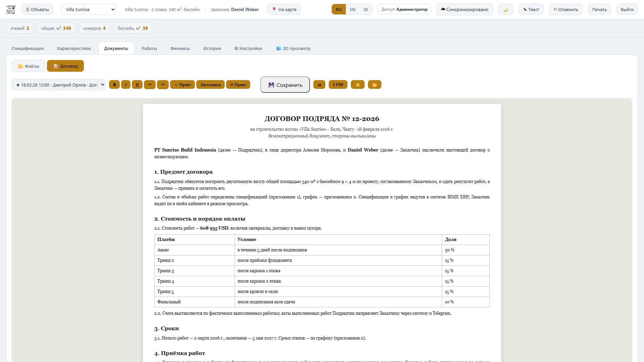Screen dimensions: 644x362
Task: Open the Текст edit mode button
Action: tap(531, 9)
